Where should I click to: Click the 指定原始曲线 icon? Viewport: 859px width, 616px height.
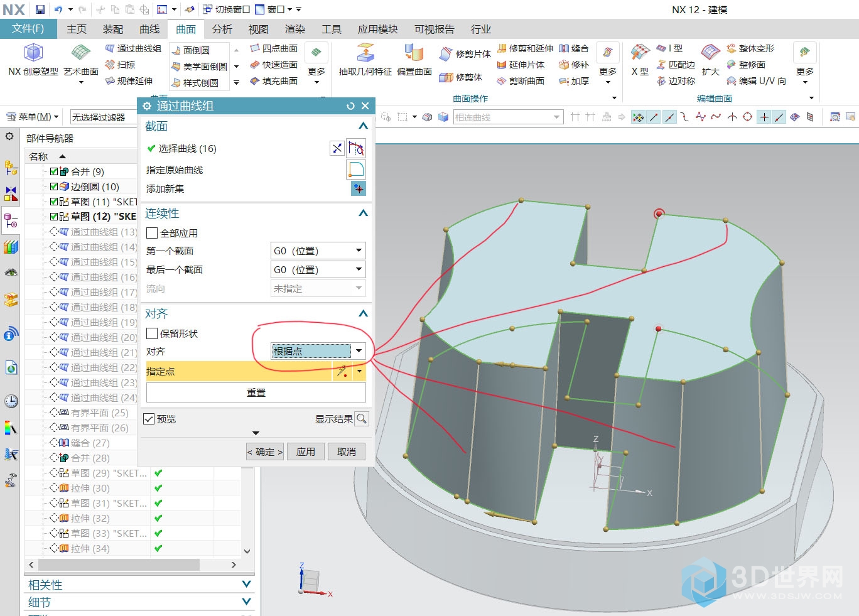pos(356,170)
